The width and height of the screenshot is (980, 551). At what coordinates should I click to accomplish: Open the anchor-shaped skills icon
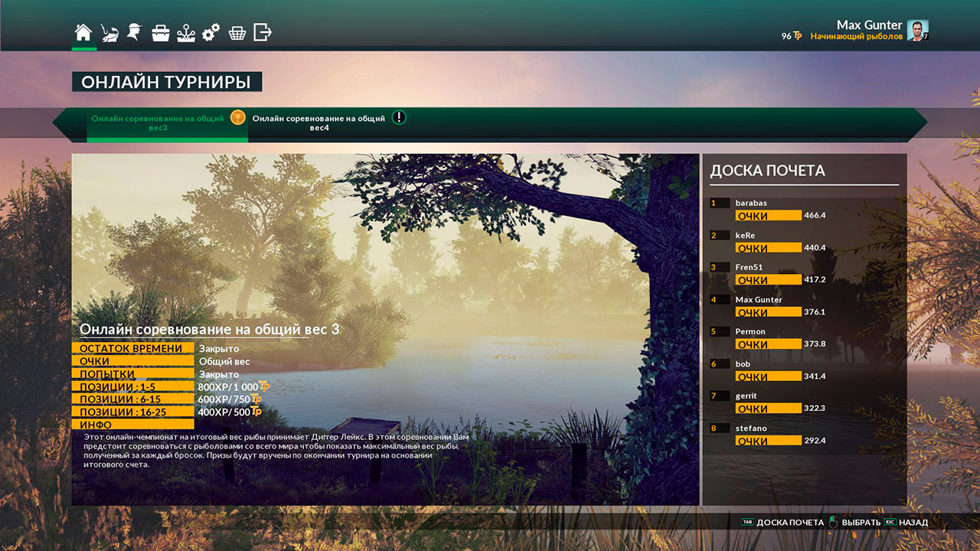[x=186, y=33]
